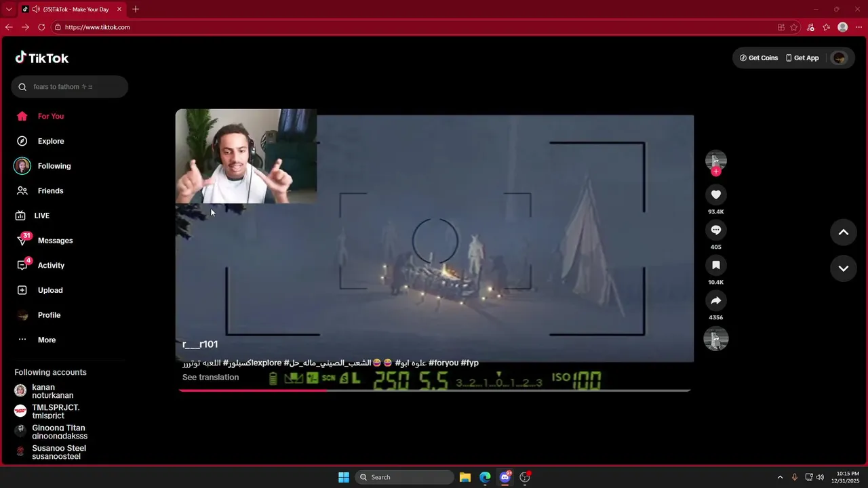Open browser Settings and more ellipsis
Viewport: 868px width, 488px height.
[859, 27]
